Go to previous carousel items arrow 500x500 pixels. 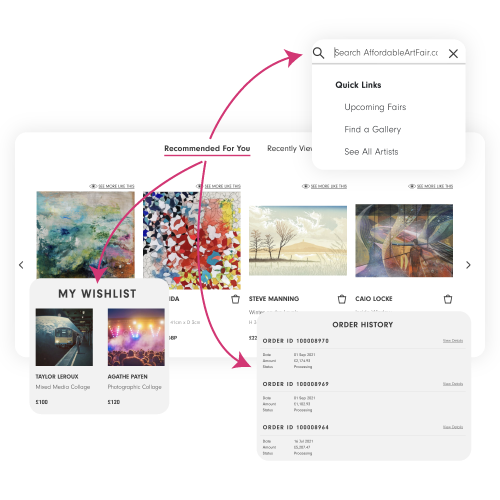[21, 265]
